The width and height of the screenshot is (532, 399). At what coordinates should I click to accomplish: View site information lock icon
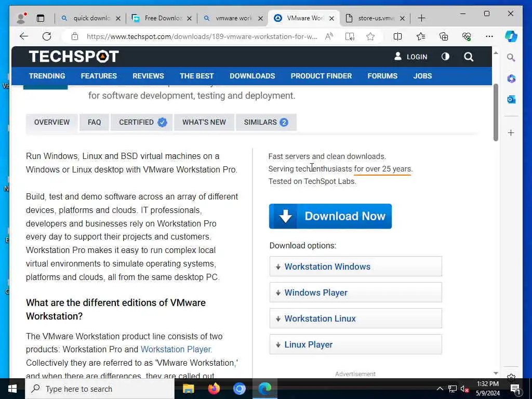pyautogui.click(x=75, y=36)
